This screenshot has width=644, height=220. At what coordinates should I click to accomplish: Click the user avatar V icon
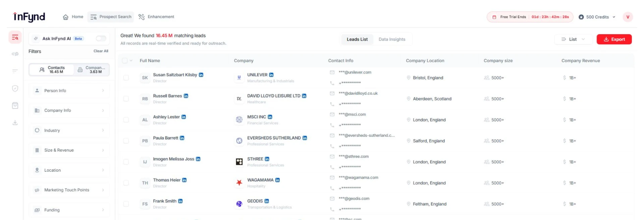(628, 17)
